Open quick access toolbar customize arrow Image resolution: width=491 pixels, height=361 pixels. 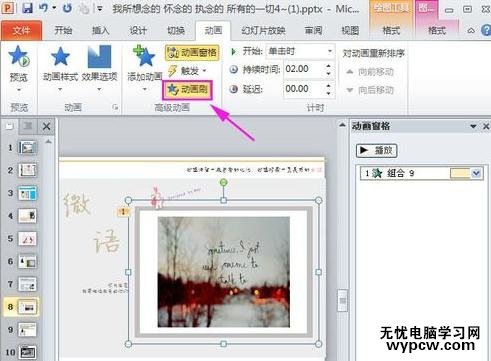pyautogui.click(x=100, y=8)
